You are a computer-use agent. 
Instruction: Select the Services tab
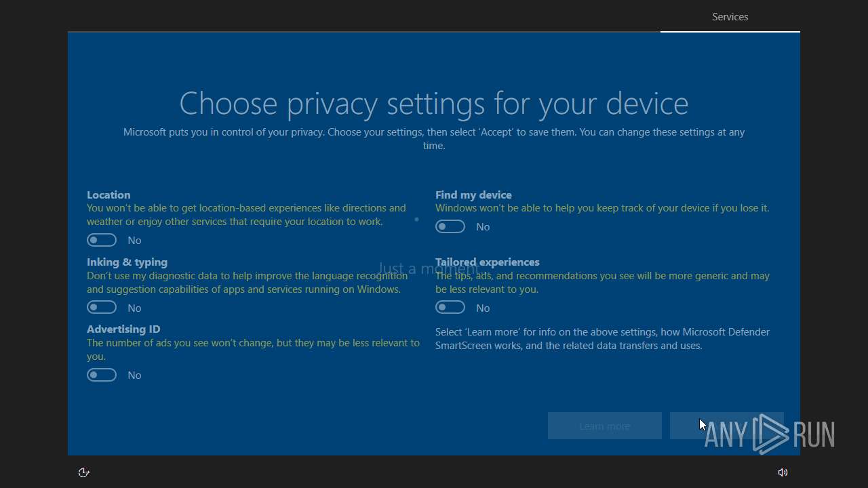click(730, 17)
